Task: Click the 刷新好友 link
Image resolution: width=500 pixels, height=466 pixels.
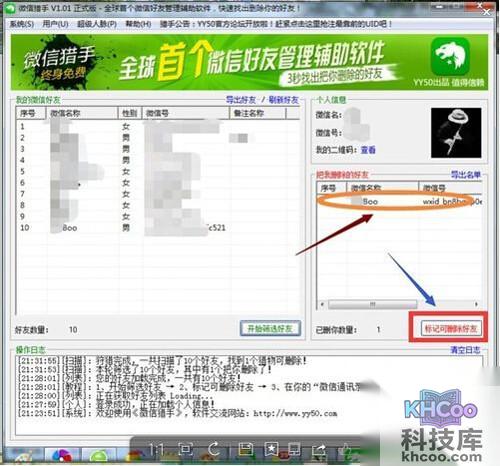Action: 283,99
